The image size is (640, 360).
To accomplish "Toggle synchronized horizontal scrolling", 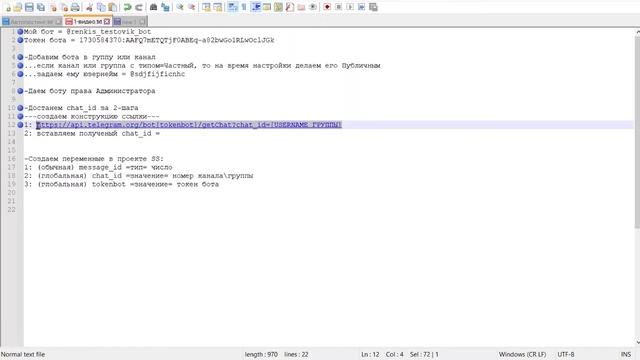I will pos(218,7).
